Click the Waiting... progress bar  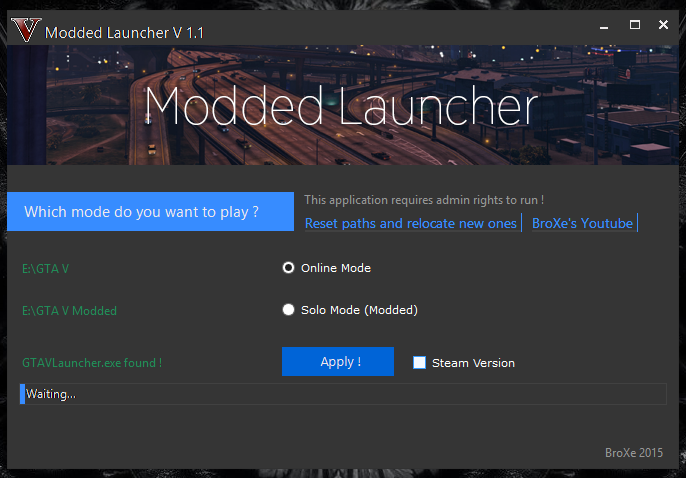[343, 394]
